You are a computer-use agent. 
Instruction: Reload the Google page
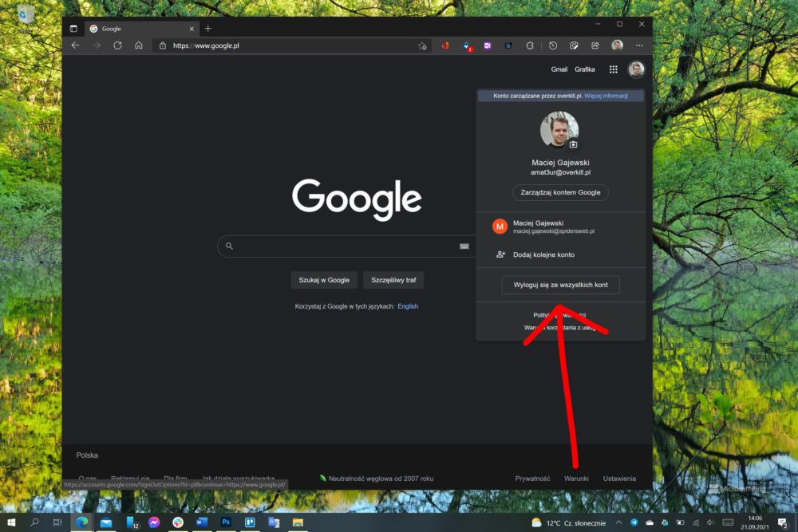[117, 45]
